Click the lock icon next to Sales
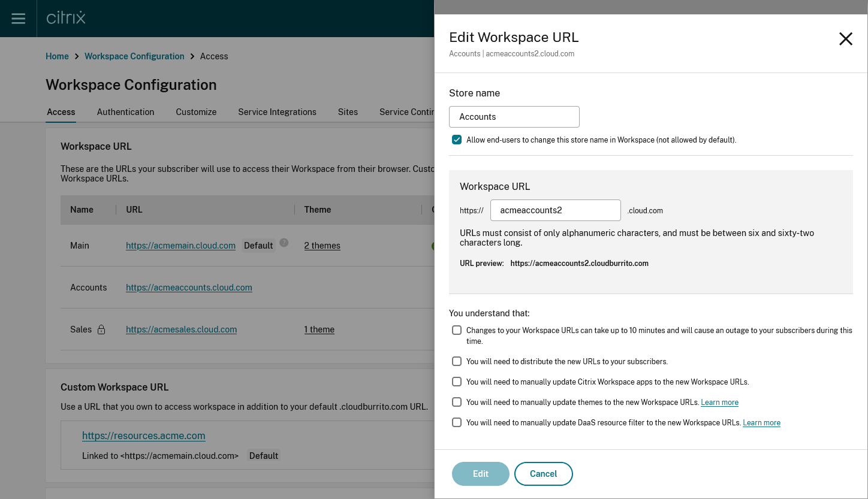This screenshot has height=499, width=868. [101, 329]
